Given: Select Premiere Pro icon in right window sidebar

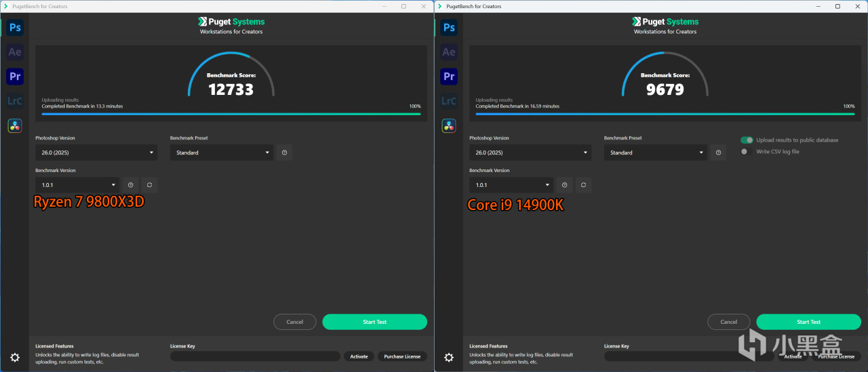Looking at the screenshot, I should click(x=449, y=77).
